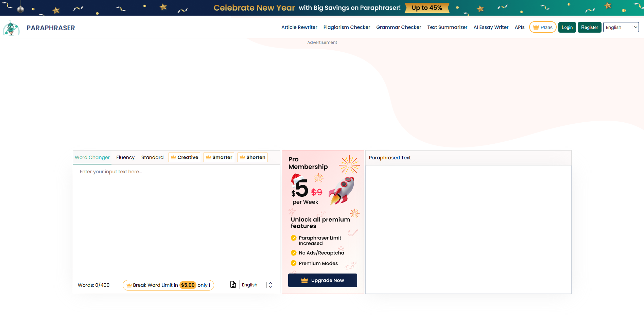Click the 'Paraphrased Text' heading
This screenshot has height=334, width=644.
click(x=390, y=158)
